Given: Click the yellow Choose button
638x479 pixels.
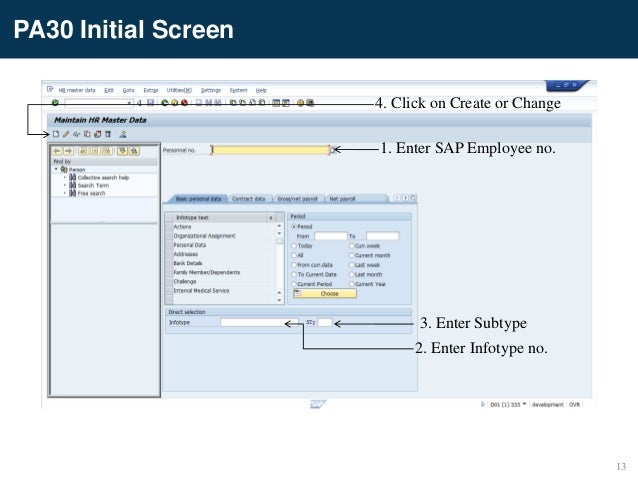Looking at the screenshot, I should (325, 293).
